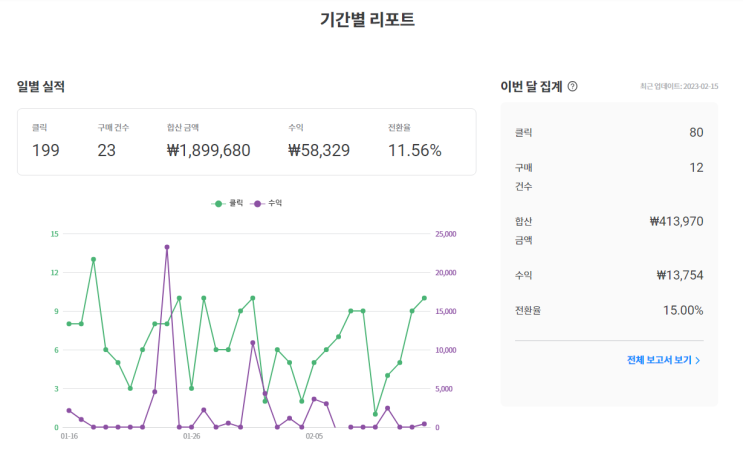The height and width of the screenshot is (464, 743).
Task: Select the conversion rate 11.56%
Action: 415,150
